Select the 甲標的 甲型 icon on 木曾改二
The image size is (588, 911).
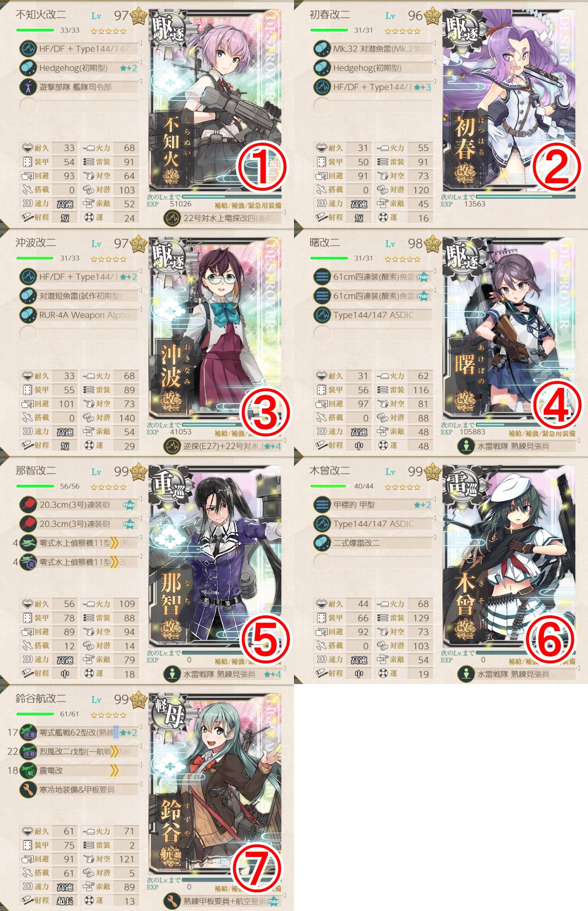(322, 505)
